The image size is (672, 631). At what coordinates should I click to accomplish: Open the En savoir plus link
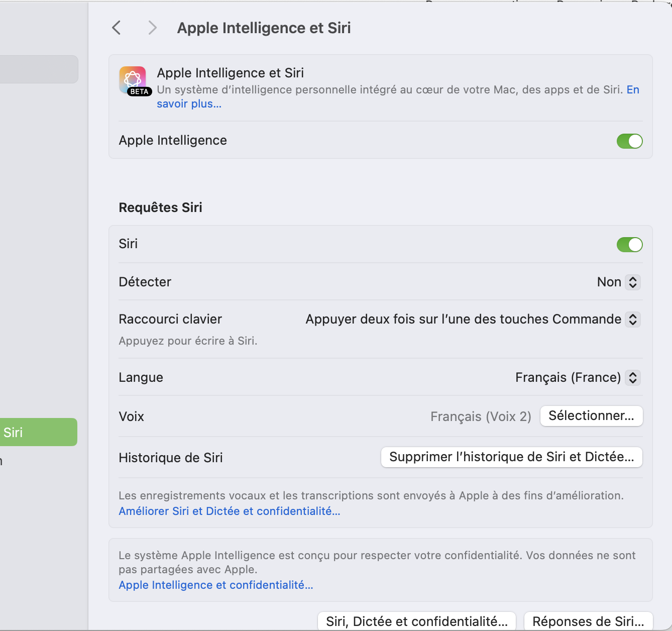click(189, 104)
